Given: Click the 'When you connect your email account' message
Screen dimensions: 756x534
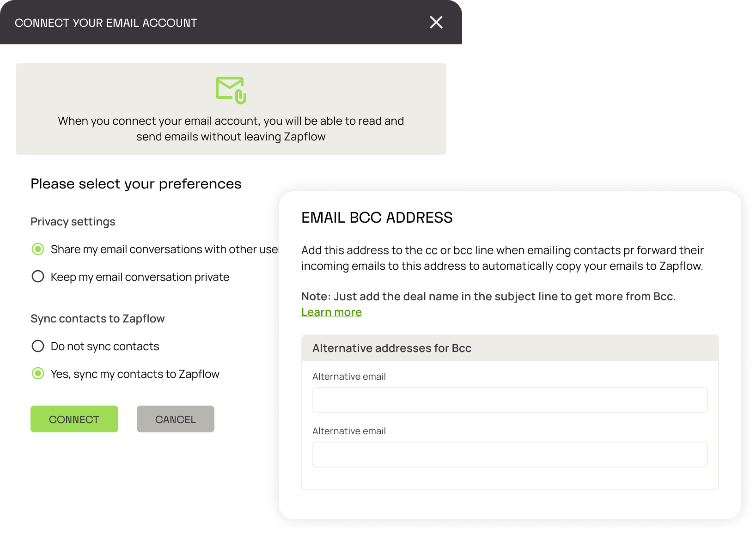Looking at the screenshot, I should pos(231,129).
